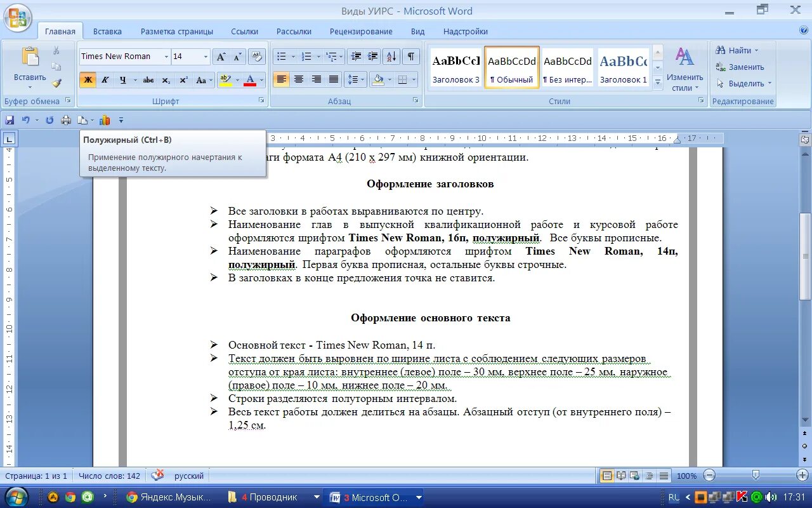Switch to the Вставка tab
This screenshot has height=508, width=812.
pyautogui.click(x=107, y=31)
